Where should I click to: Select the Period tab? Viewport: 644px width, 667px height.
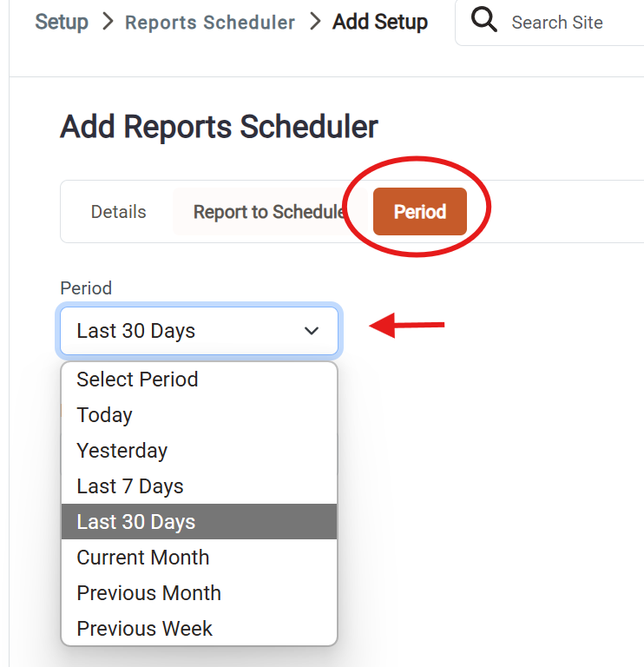pyautogui.click(x=420, y=211)
